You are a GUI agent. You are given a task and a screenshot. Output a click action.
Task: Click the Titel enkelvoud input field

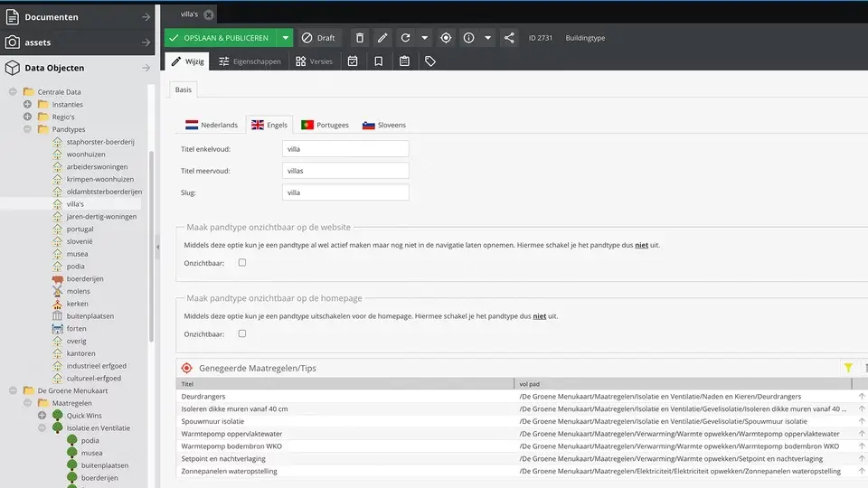coord(345,149)
